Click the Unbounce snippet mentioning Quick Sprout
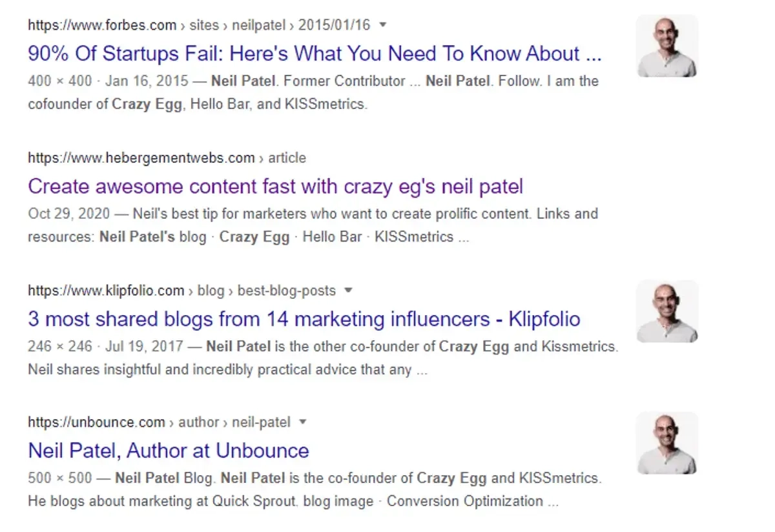 [x=315, y=489]
